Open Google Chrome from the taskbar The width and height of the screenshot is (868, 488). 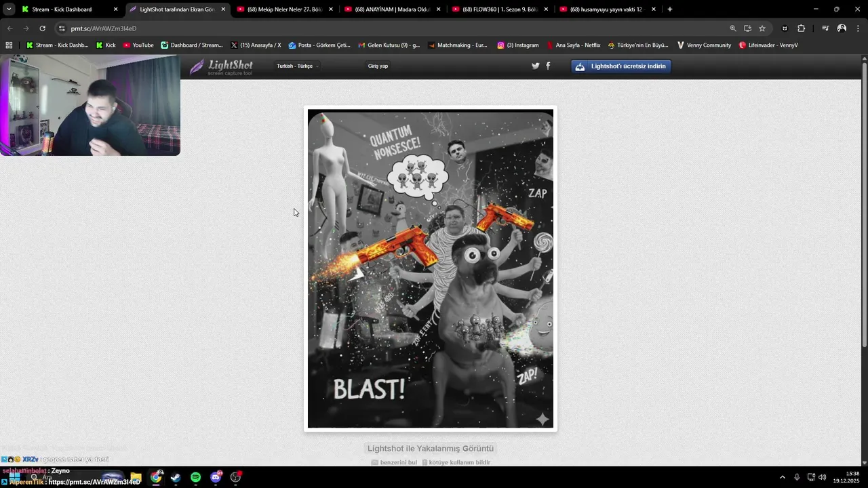click(x=156, y=477)
